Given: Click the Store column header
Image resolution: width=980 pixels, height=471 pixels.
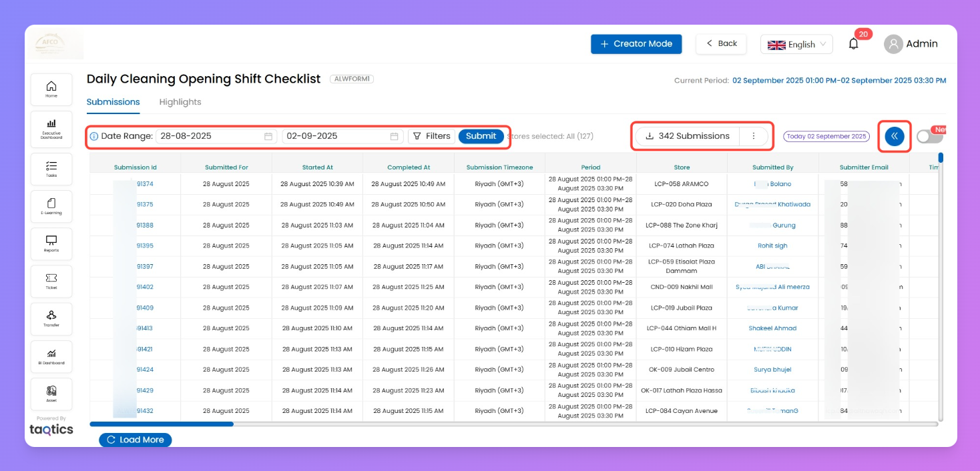Looking at the screenshot, I should tap(682, 167).
